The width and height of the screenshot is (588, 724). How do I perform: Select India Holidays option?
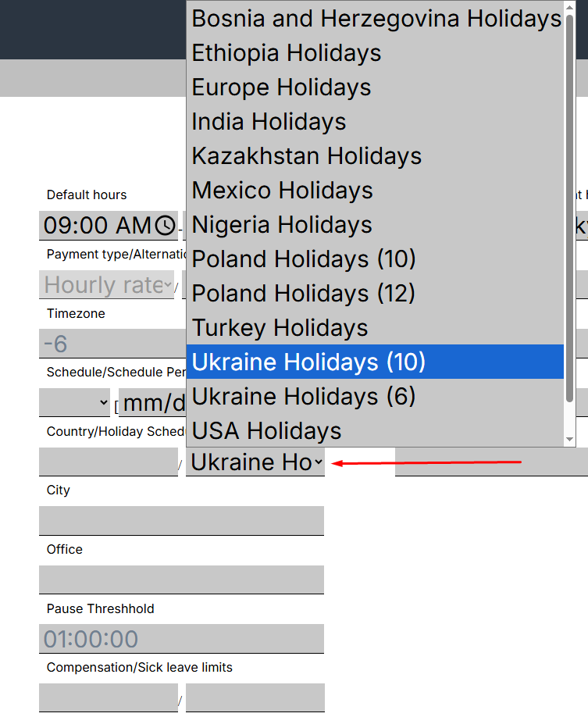[x=269, y=122]
